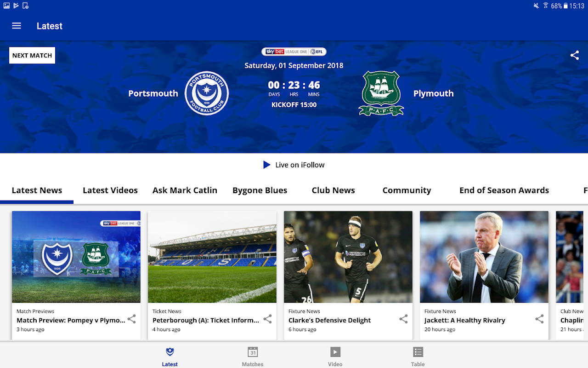Share Jackett: A Healthy Rivalry article
The height and width of the screenshot is (368, 588).
[539, 319]
